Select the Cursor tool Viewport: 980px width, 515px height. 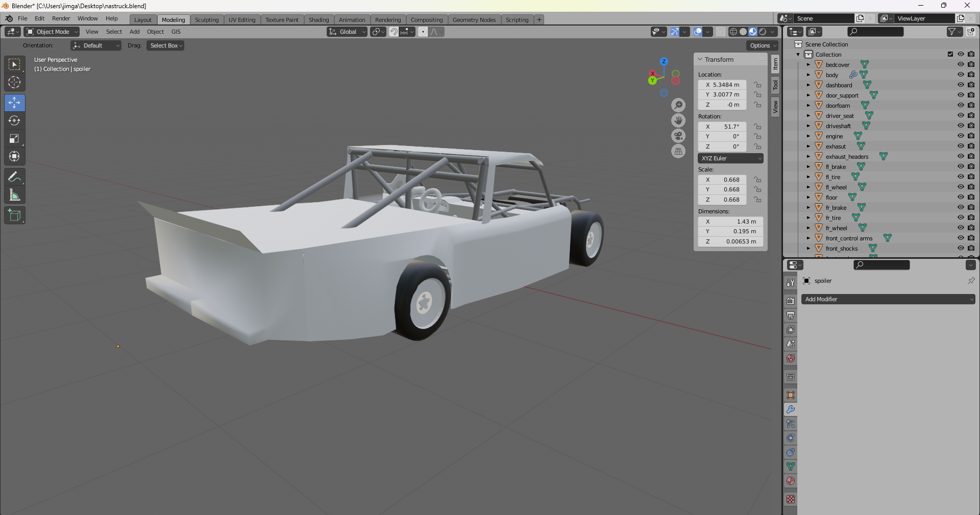tap(14, 82)
